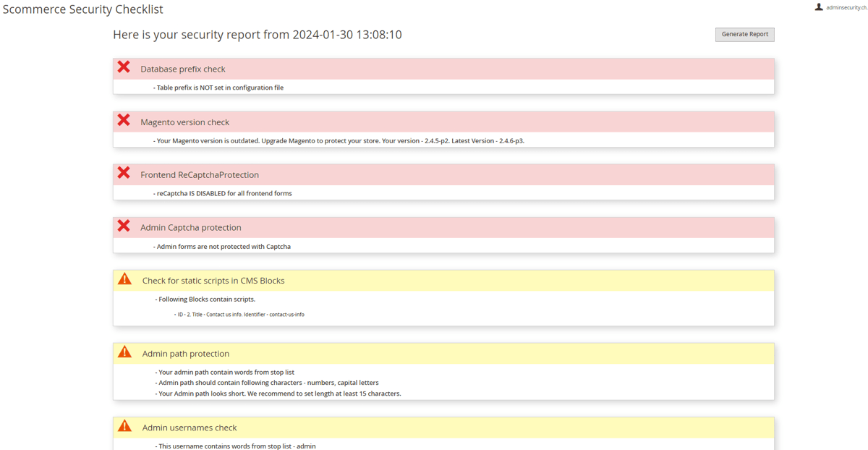Click the Contact us info block entry
Viewport: 868px width, 450px height.
(x=240, y=315)
